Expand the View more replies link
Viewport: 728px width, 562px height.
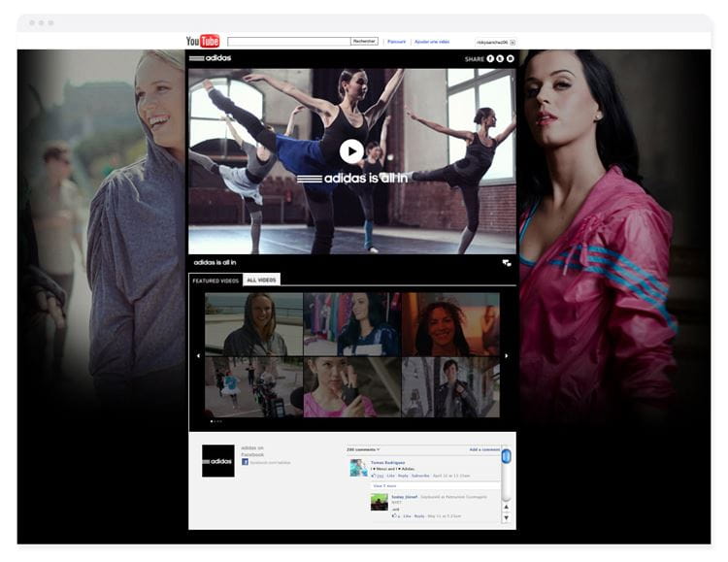coord(385,486)
